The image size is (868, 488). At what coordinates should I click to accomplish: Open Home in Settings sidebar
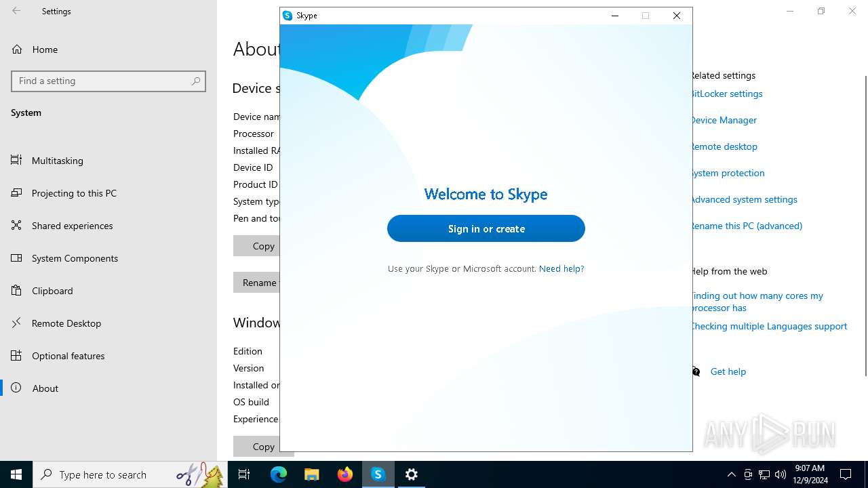[x=108, y=49]
